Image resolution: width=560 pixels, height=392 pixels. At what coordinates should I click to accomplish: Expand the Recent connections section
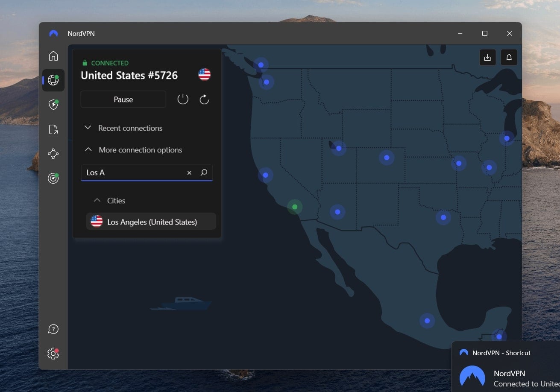point(123,128)
